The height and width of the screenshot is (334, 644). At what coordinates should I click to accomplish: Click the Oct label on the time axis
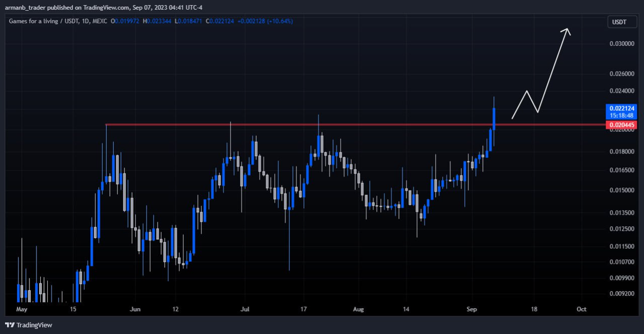(581, 309)
